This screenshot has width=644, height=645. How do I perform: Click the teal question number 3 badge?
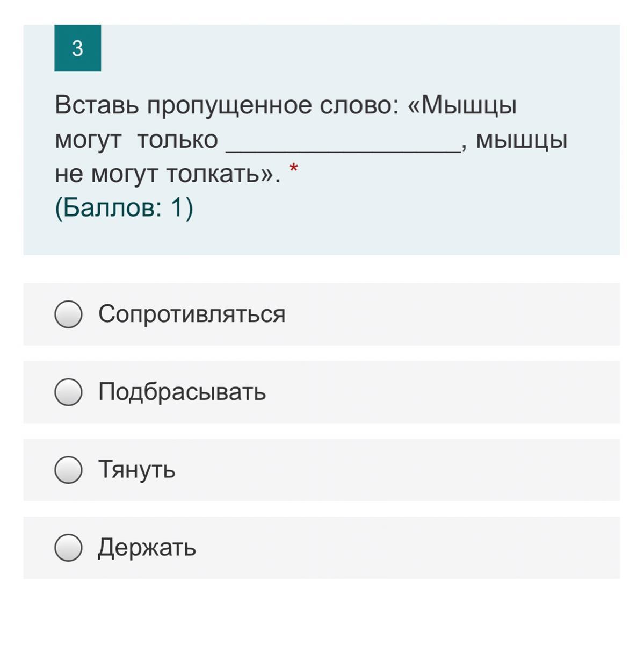tap(77, 48)
